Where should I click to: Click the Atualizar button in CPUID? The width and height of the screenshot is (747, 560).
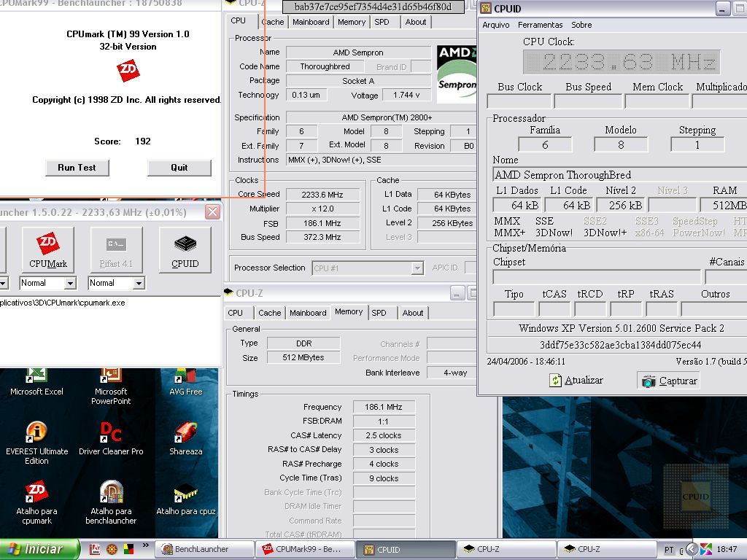(x=576, y=381)
